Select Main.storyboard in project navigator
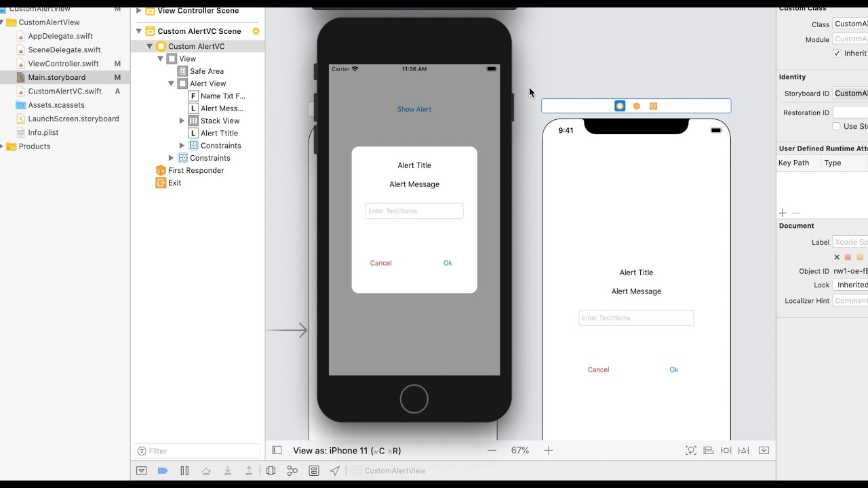 (57, 77)
